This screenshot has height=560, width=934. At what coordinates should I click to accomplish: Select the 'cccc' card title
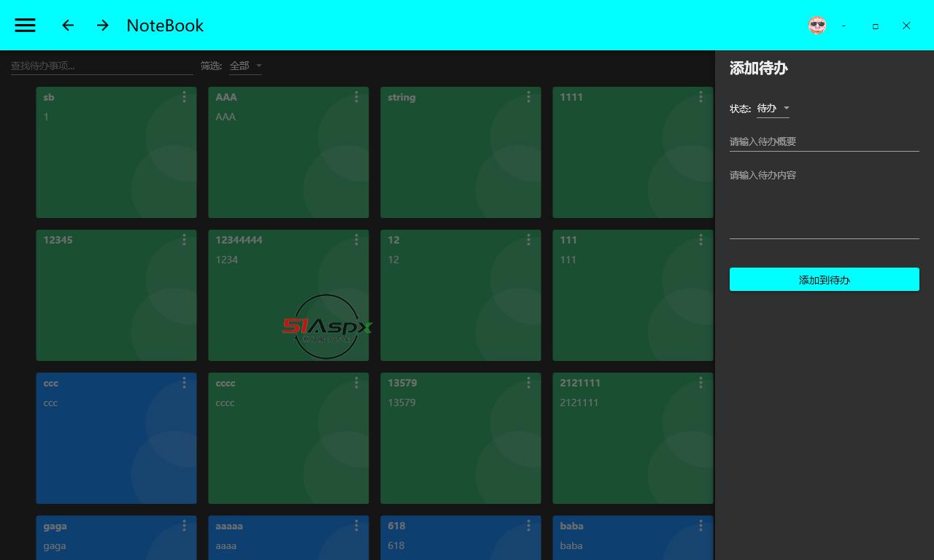(225, 383)
